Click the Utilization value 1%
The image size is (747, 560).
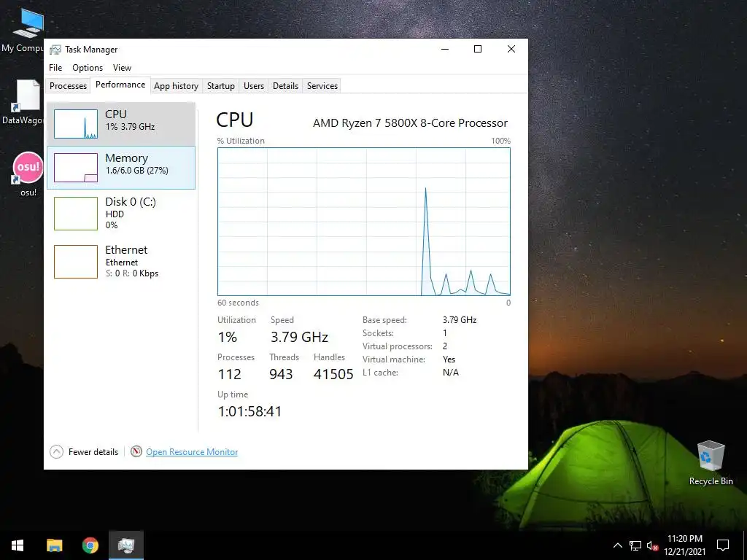pyautogui.click(x=228, y=337)
